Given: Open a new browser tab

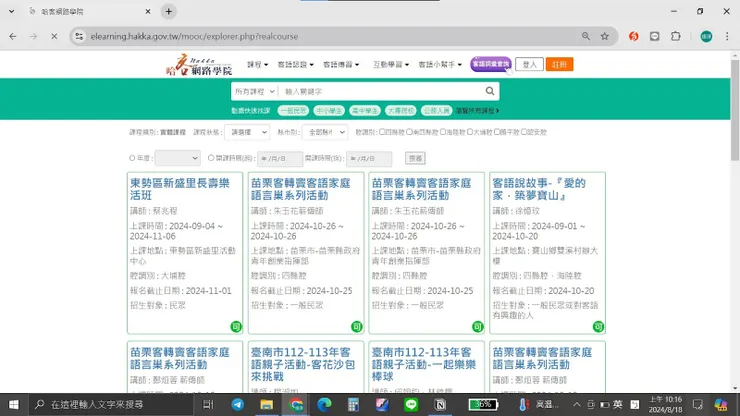Looking at the screenshot, I should point(168,11).
